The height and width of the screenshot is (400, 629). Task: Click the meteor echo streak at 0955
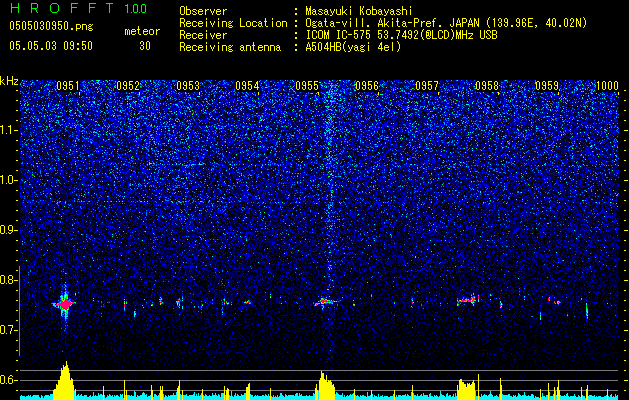click(x=326, y=301)
